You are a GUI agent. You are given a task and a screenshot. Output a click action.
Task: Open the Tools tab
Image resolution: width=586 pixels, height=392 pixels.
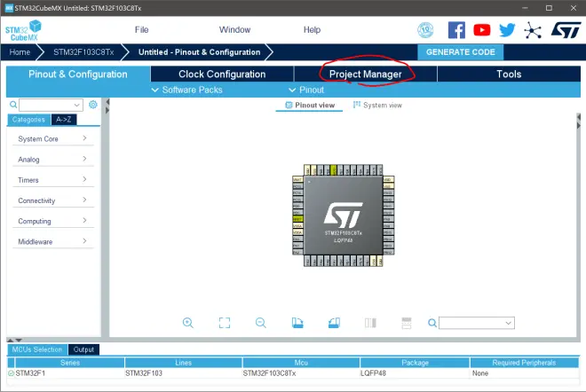click(509, 74)
